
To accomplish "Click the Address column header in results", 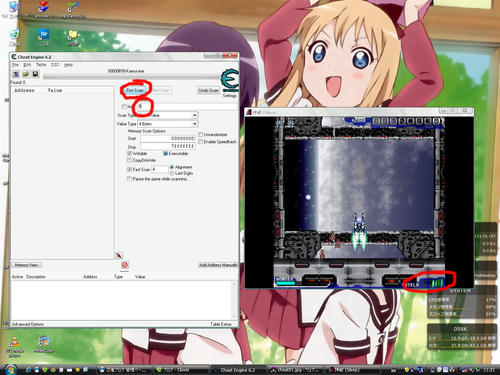I will point(24,90).
